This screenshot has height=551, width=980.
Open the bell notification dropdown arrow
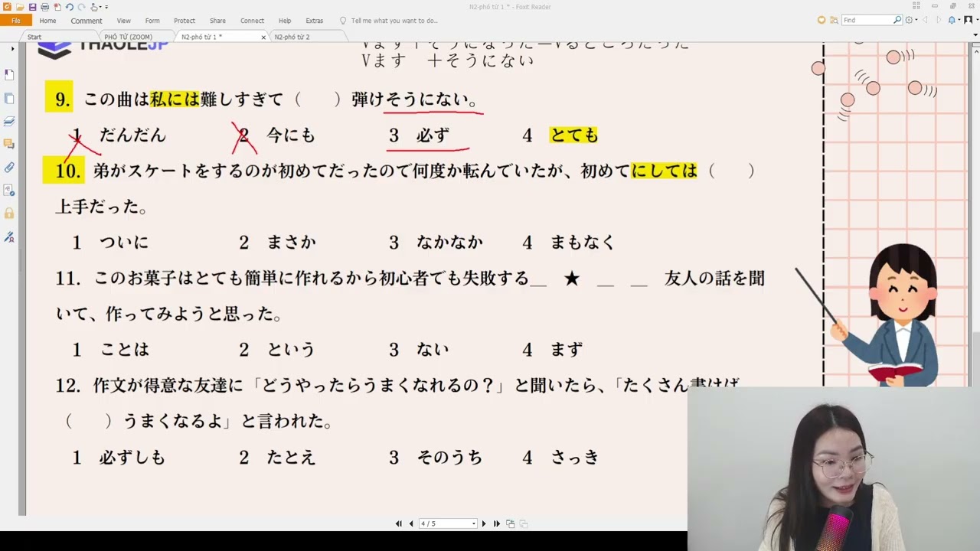click(959, 20)
